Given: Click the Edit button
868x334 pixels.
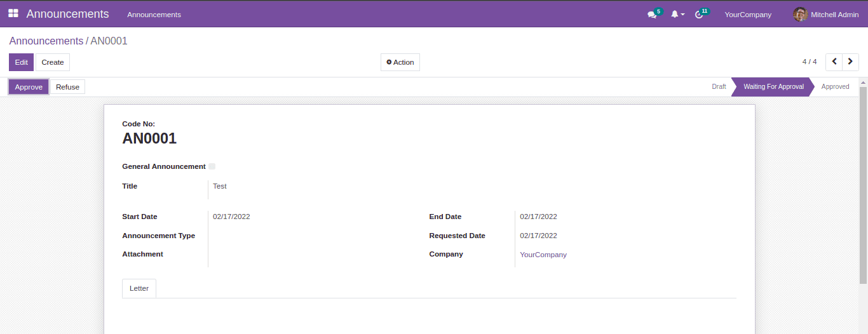Looking at the screenshot, I should 21,62.
